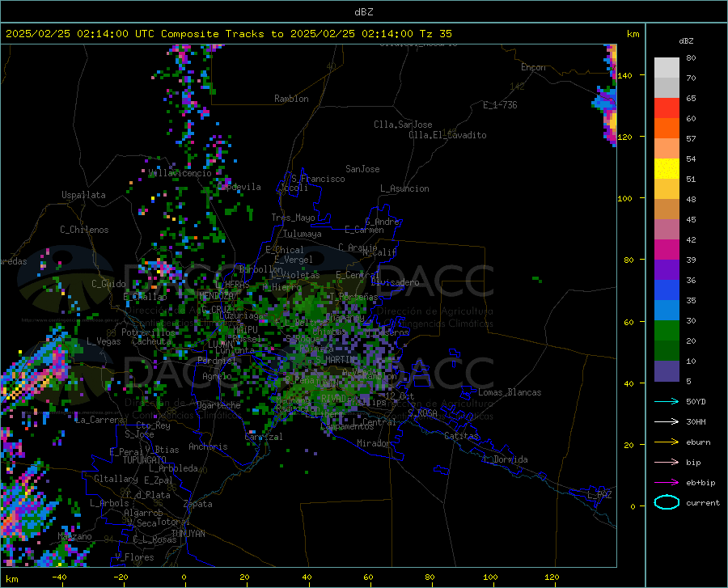Click the Ramblon map label
The image size is (728, 588).
pos(291,99)
